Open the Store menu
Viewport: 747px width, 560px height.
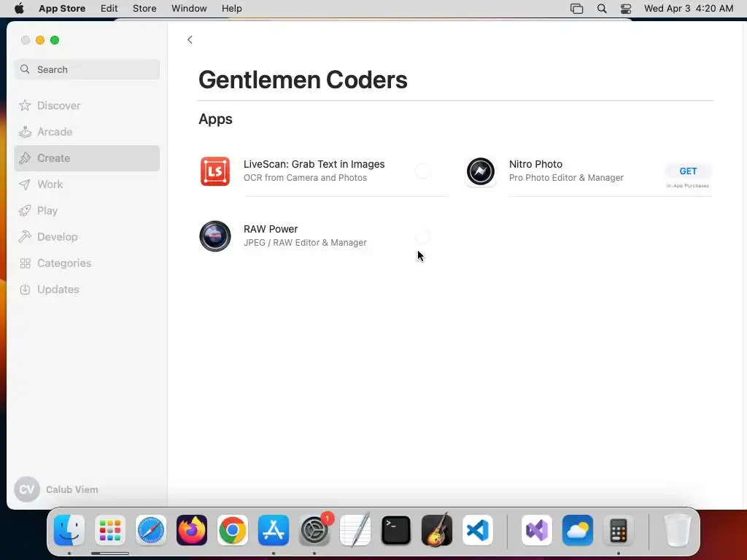(144, 9)
